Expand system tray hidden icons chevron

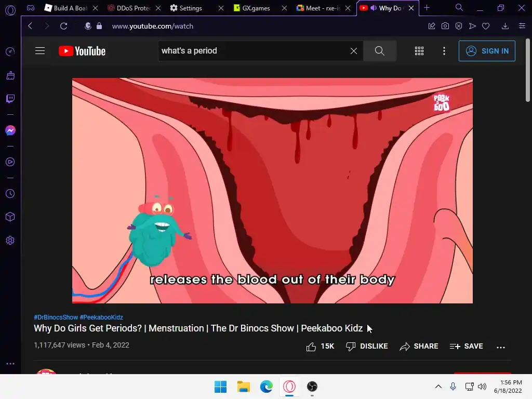pyautogui.click(x=438, y=387)
